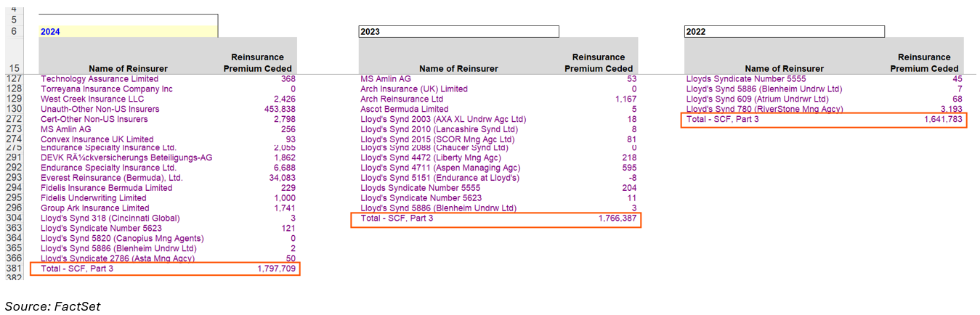Viewport: 980px width, 315px height.
Task: Select Lloyd's Synd 5820 (Canopius Mng Agents)
Action: pyautogui.click(x=122, y=238)
